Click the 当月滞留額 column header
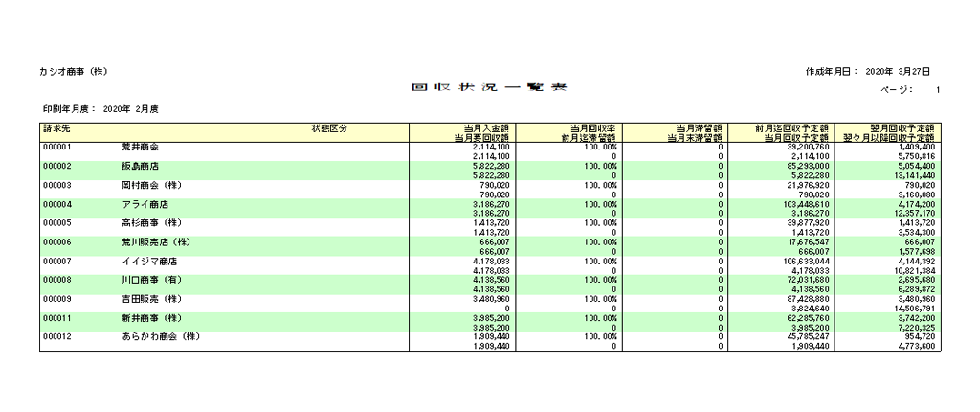Image resolution: width=980 pixels, height=412 pixels. coord(699,127)
